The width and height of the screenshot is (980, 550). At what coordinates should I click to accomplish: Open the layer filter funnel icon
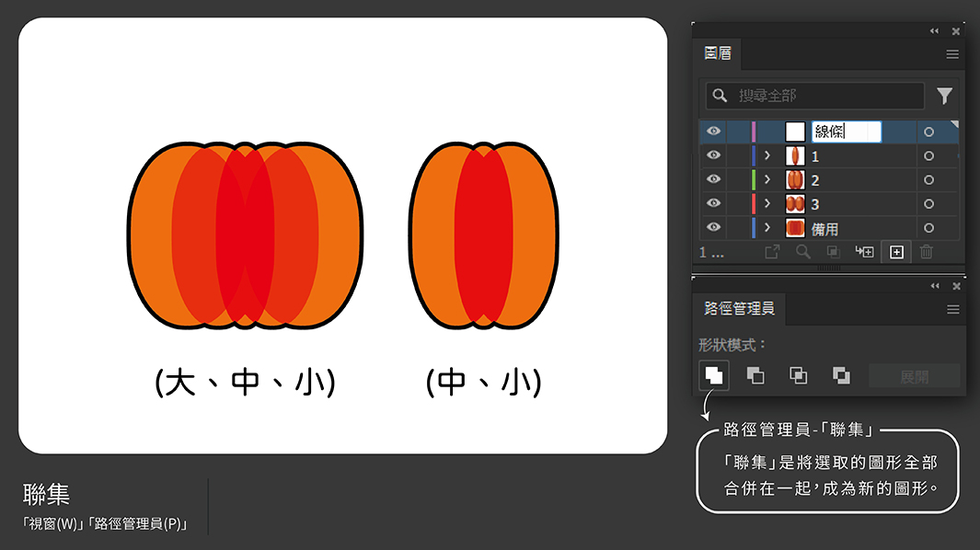[x=944, y=96]
